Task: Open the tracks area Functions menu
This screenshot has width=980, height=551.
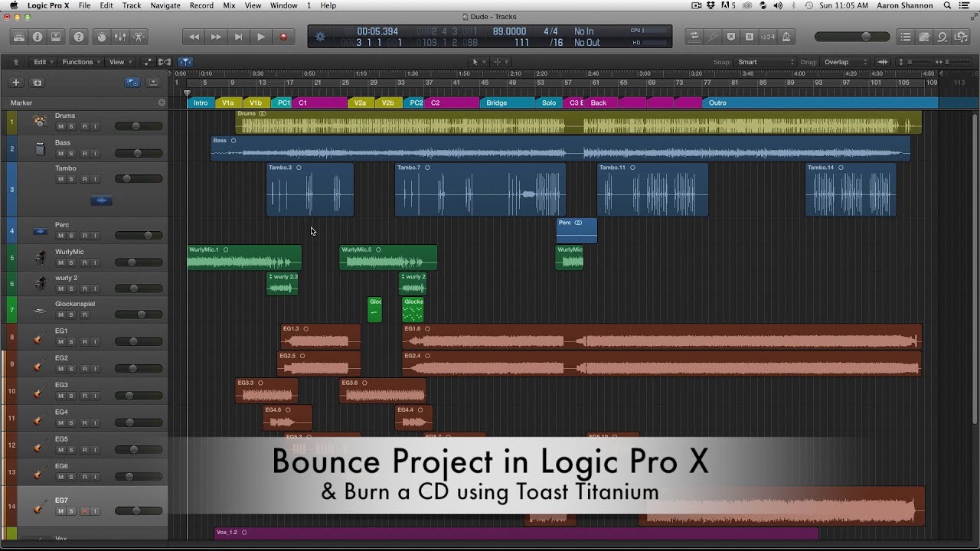Action: (81, 62)
